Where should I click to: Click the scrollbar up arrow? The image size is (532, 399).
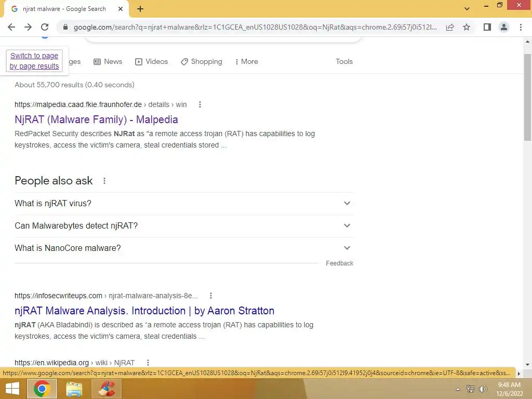click(527, 42)
